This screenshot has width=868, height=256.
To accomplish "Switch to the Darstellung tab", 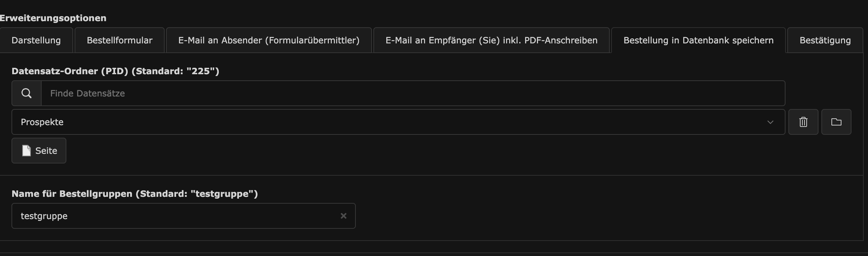I will 36,40.
